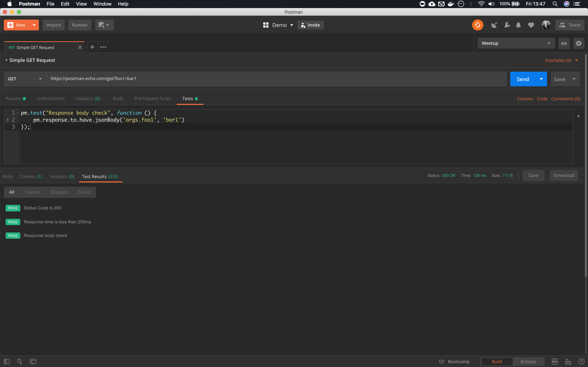Open environment settings gear icon
The width and height of the screenshot is (588, 367).
[x=579, y=43]
